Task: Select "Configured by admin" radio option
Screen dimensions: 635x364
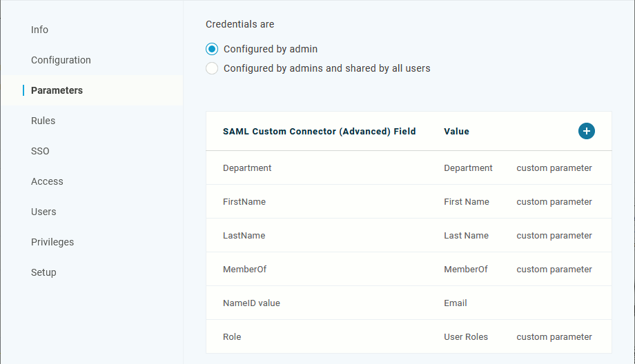Action: click(212, 49)
